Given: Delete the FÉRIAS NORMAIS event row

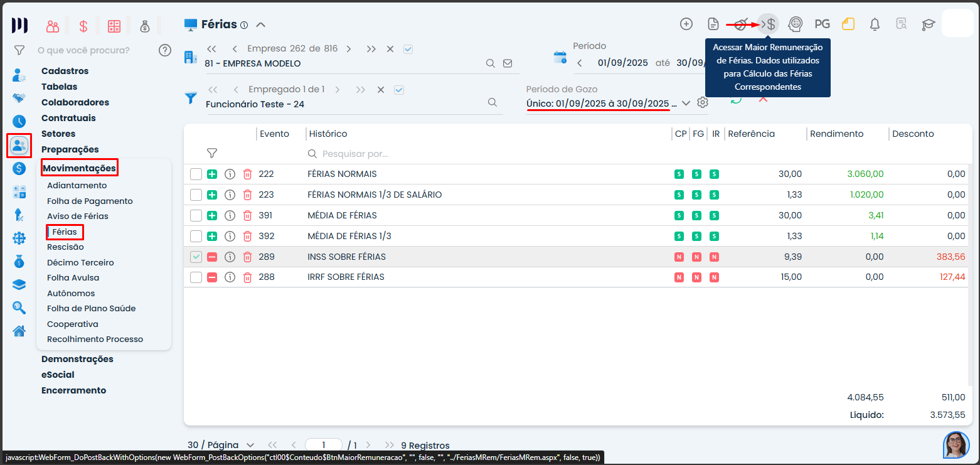Looking at the screenshot, I should (247, 174).
